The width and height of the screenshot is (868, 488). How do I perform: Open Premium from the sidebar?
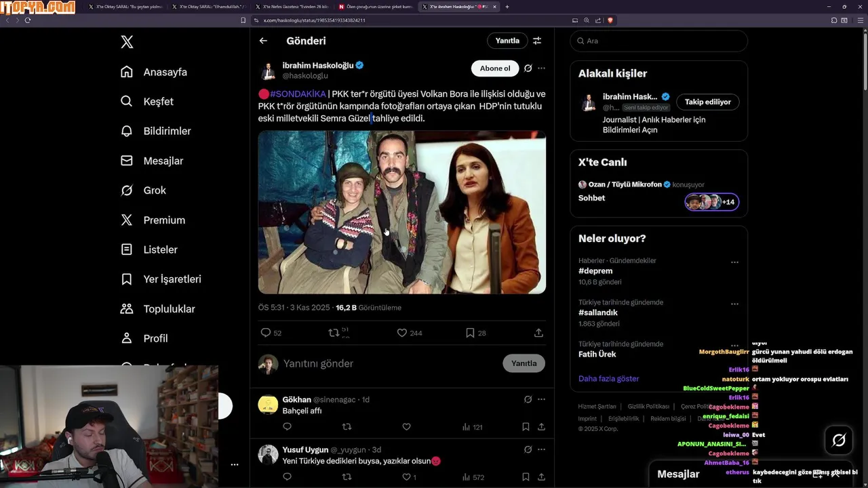click(153, 220)
